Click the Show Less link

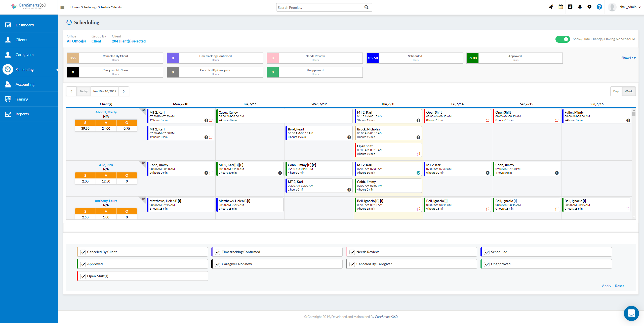click(x=628, y=58)
